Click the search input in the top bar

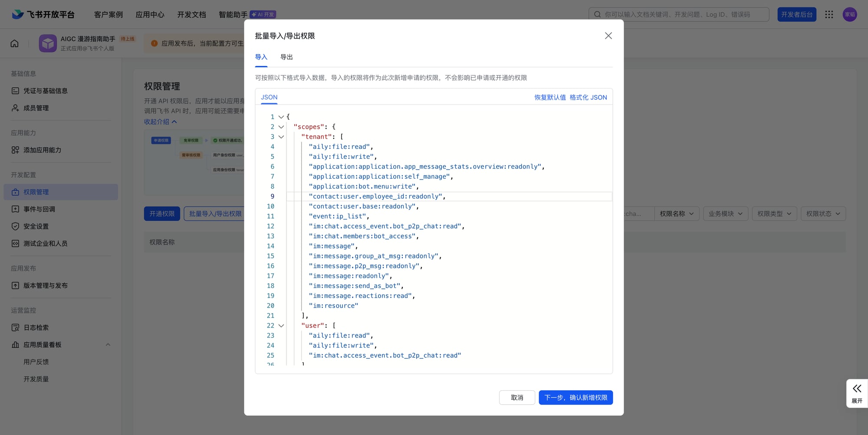point(678,15)
